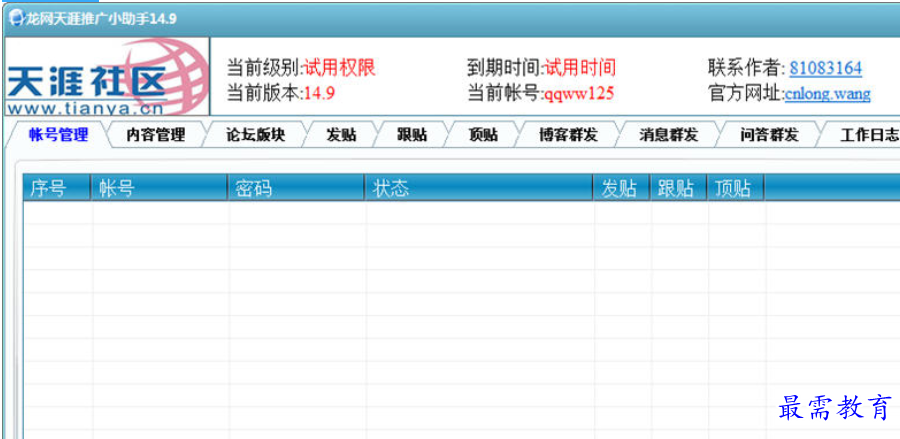The height and width of the screenshot is (439, 900).
Task: Open the 帐号管理 tab
Action: [58, 135]
